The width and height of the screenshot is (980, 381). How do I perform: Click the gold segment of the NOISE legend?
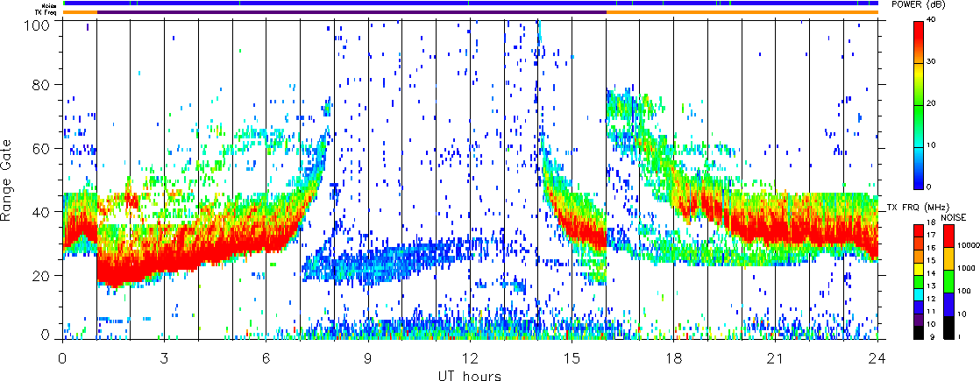coord(950,258)
